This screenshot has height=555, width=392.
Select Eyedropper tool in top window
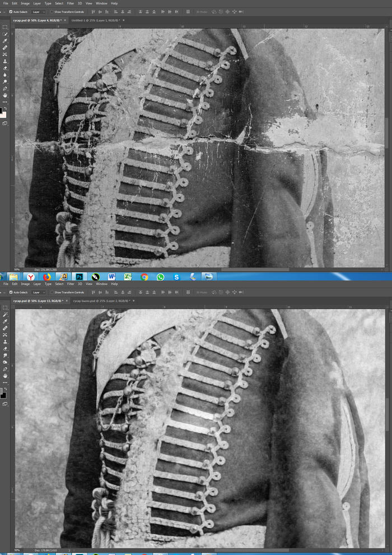pos(5,41)
